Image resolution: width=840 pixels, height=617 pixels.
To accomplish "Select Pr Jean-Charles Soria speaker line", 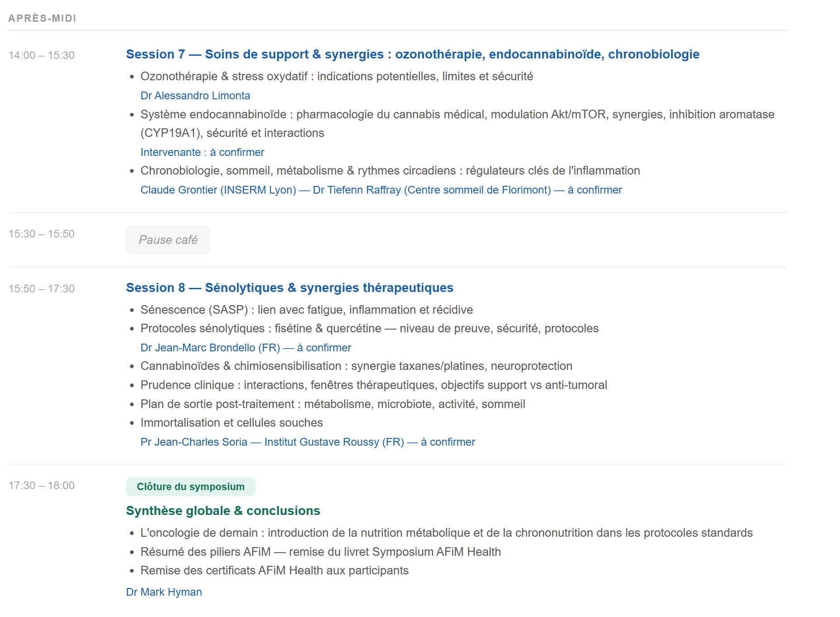I will coord(308,442).
